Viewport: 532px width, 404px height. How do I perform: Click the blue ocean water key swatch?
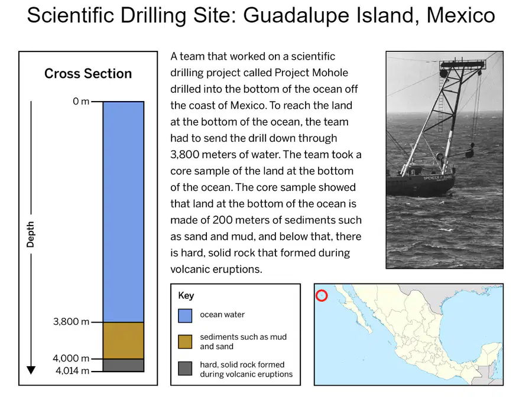click(185, 315)
